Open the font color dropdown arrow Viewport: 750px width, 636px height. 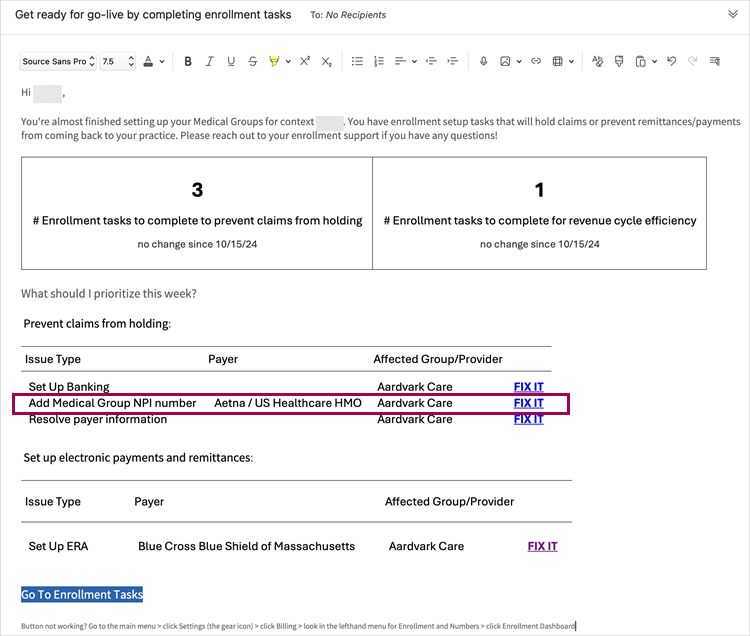point(162,61)
